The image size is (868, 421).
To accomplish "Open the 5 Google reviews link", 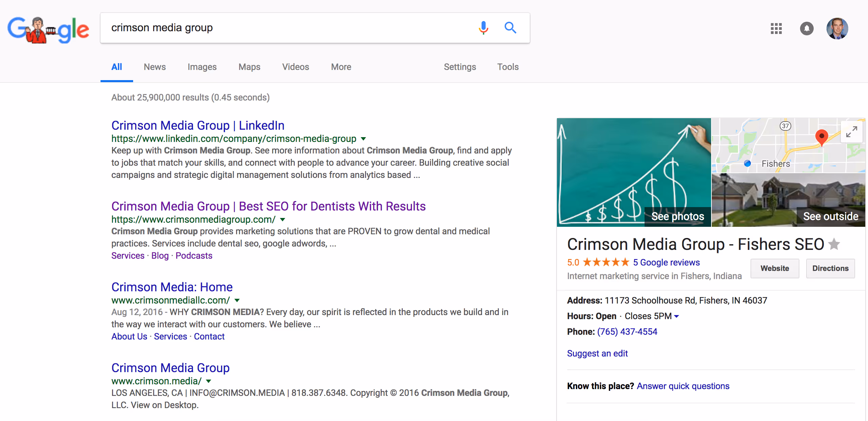I will (x=666, y=262).
